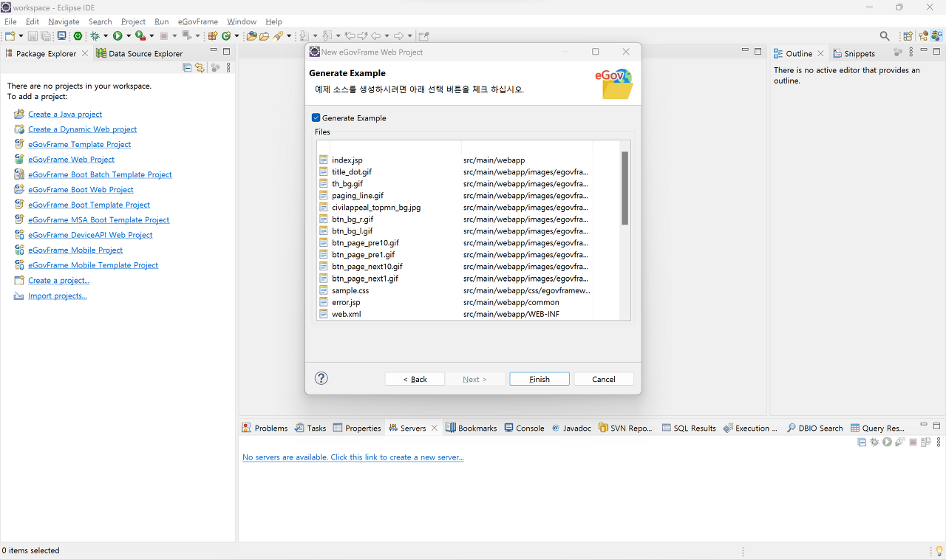Click the Servers view debug server icon

click(874, 442)
